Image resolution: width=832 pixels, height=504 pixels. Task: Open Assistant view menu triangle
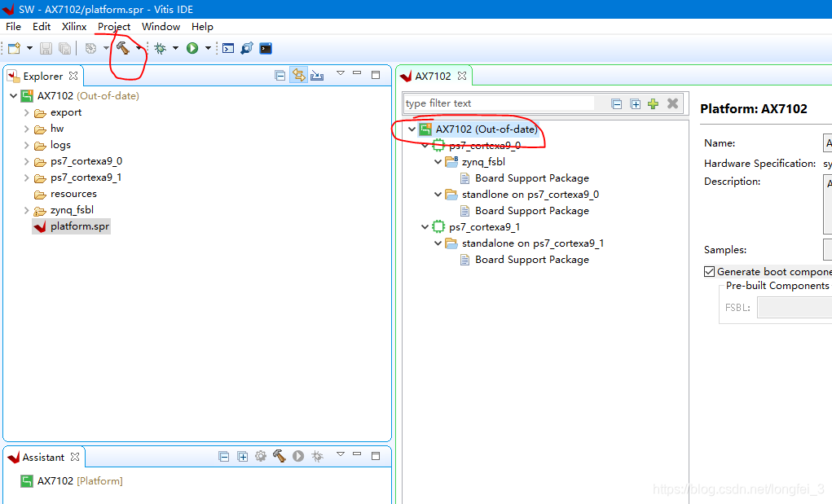(x=341, y=454)
